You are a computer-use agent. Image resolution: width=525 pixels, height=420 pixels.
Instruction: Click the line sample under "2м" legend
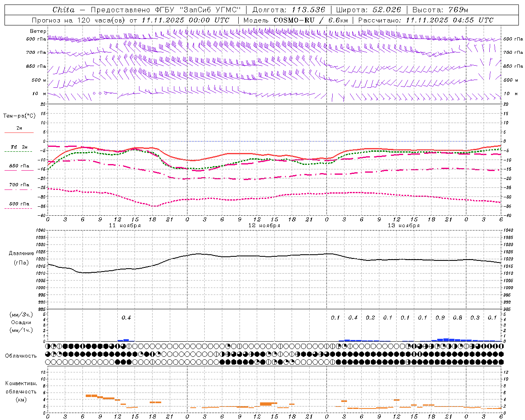pyautogui.click(x=19, y=132)
